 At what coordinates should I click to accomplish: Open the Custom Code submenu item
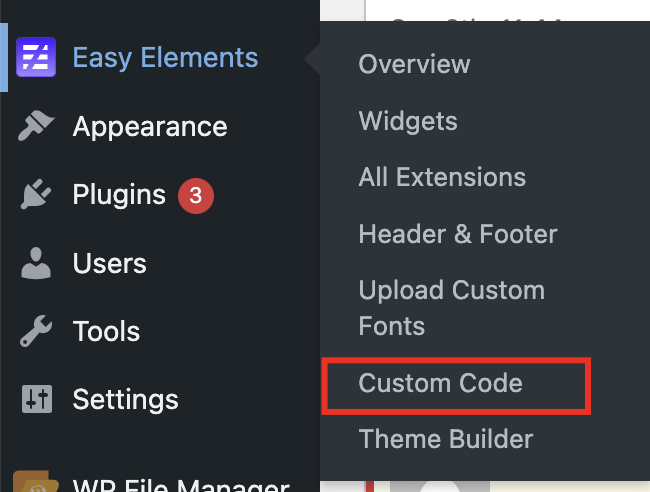441,382
